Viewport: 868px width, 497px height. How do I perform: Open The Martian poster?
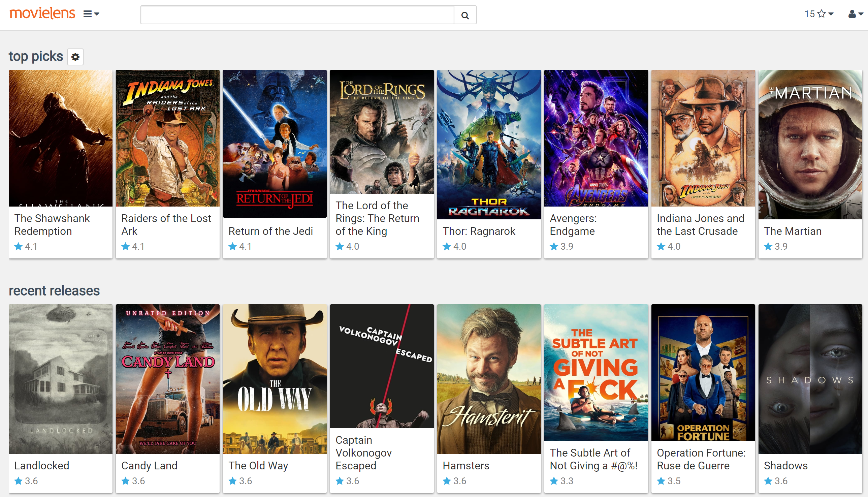[x=811, y=145]
